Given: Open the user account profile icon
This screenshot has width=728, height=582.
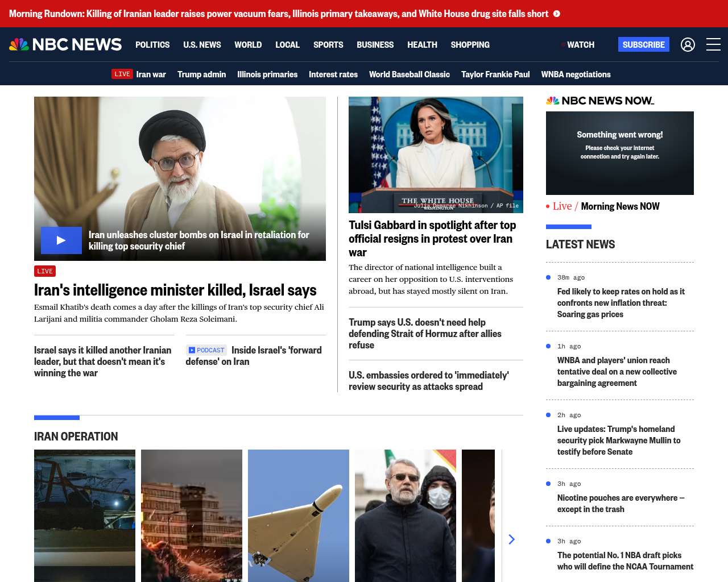Looking at the screenshot, I should pos(688,44).
